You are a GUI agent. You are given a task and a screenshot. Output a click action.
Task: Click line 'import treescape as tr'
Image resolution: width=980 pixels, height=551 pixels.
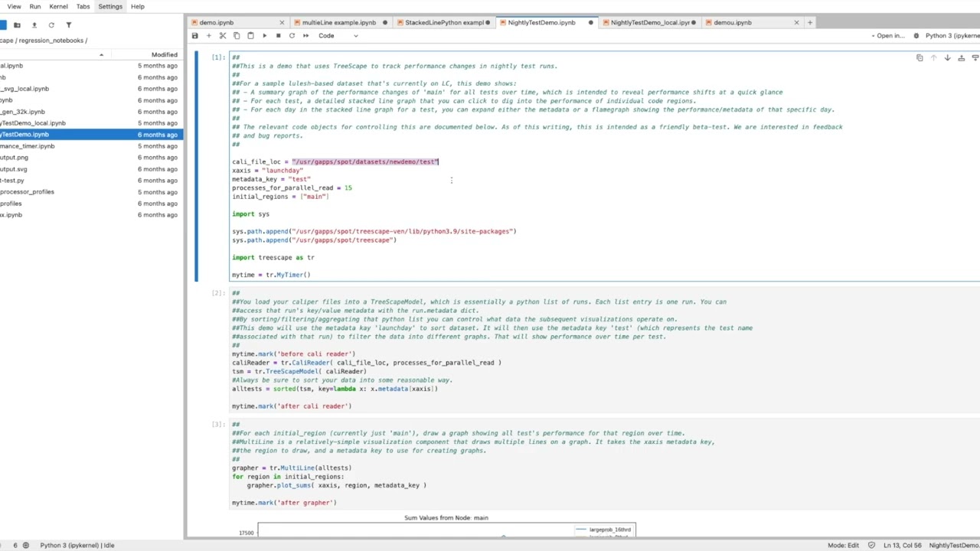(x=273, y=257)
